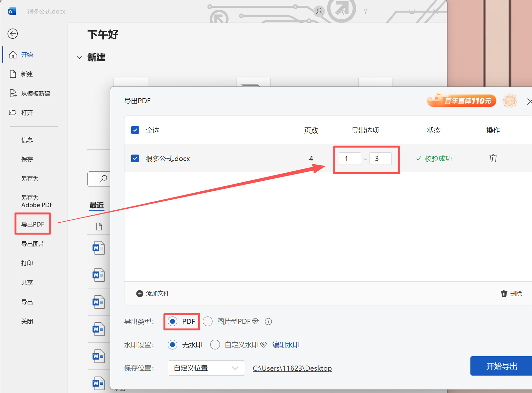Screen dimensions: 532x393
Task: Open the search magnifier in recent files panel
Action: (x=103, y=179)
